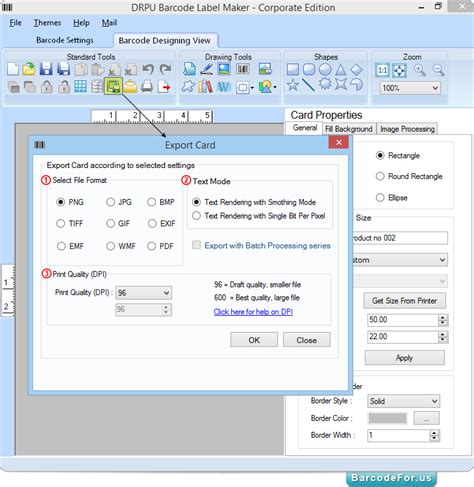Image resolution: width=474 pixels, height=487 pixels.
Task: Open the Border Style Solid dropdown
Action: tap(403, 401)
